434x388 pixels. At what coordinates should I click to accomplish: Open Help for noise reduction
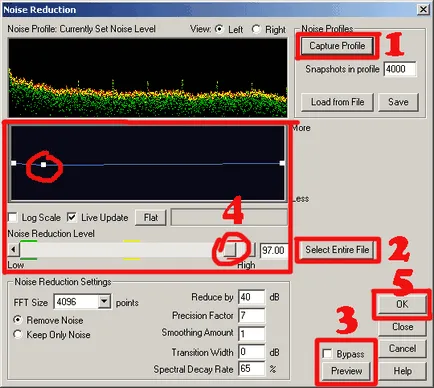coord(402,371)
